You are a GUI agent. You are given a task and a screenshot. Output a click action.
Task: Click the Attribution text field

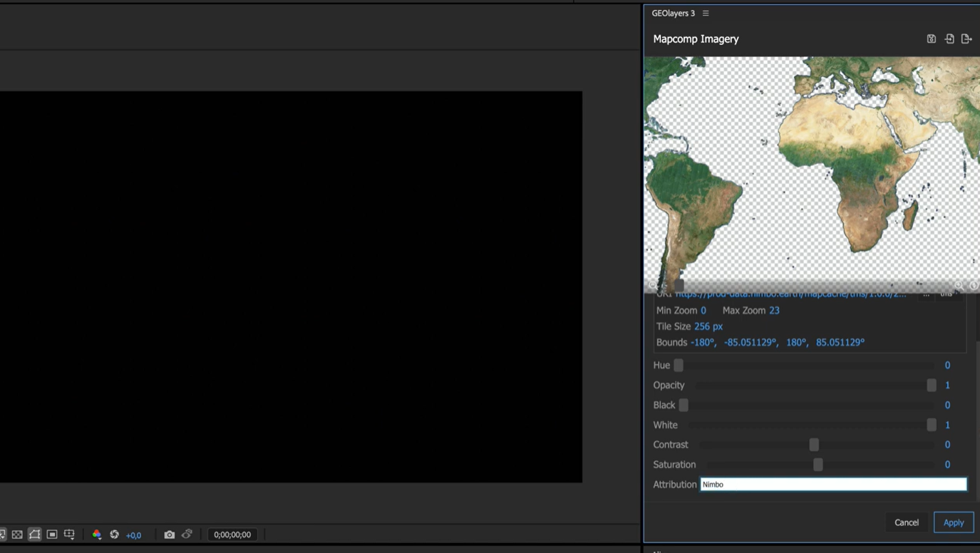coord(832,485)
